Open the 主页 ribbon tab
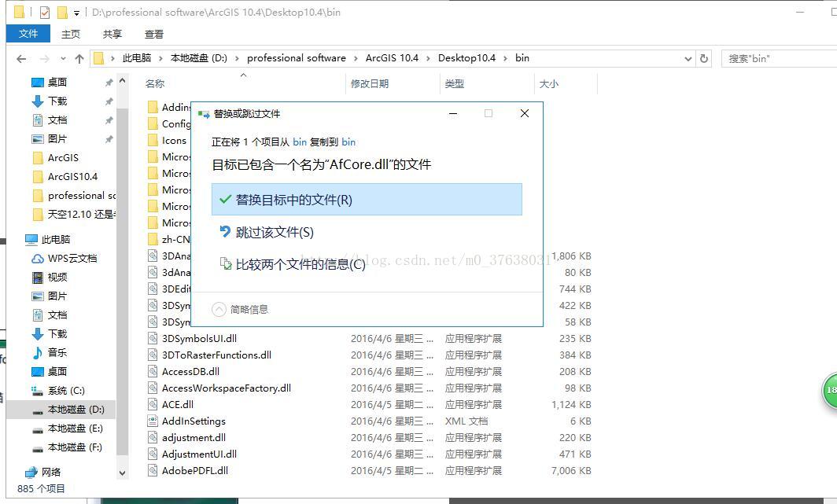This screenshot has height=504, width=837. (x=71, y=34)
